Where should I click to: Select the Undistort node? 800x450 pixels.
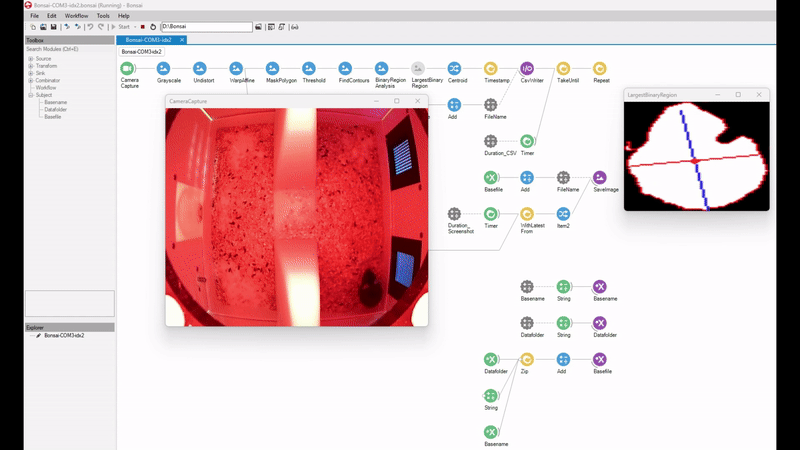[x=199, y=68]
